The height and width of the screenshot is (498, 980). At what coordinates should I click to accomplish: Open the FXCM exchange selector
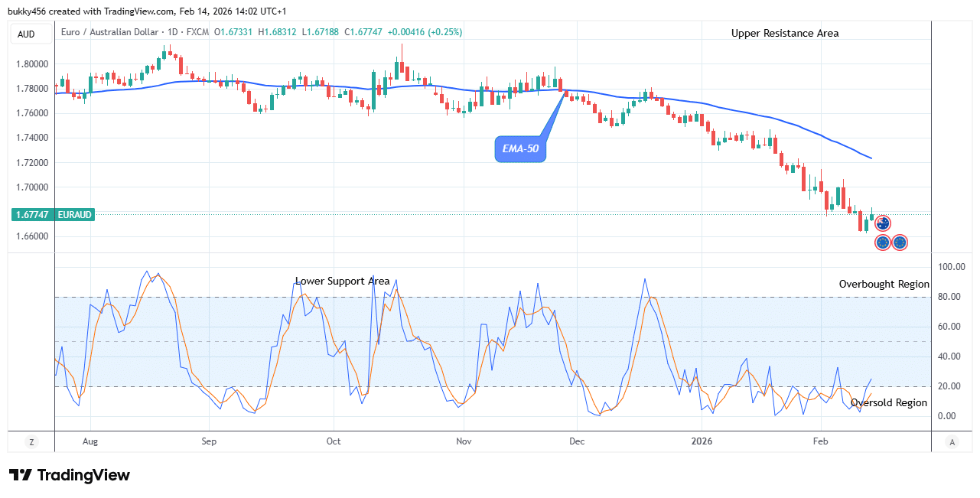coord(199,33)
